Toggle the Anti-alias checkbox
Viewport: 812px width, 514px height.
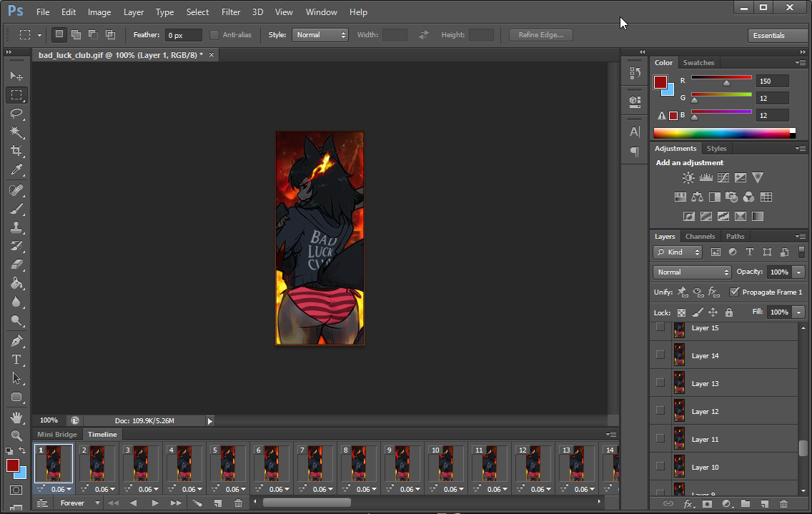(x=214, y=35)
